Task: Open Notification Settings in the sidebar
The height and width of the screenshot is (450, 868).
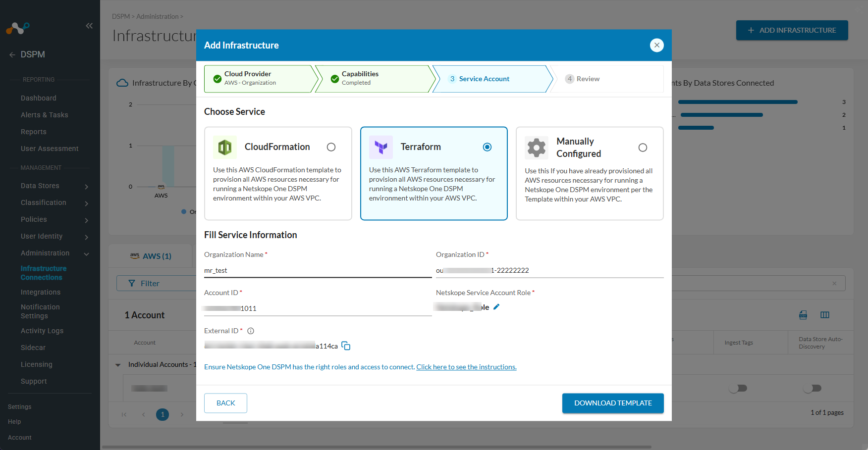Action: [x=40, y=311]
